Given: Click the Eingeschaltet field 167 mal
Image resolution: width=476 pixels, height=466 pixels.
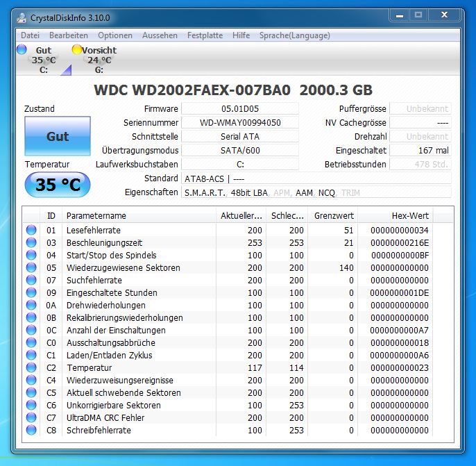Looking at the screenshot, I should (x=420, y=151).
